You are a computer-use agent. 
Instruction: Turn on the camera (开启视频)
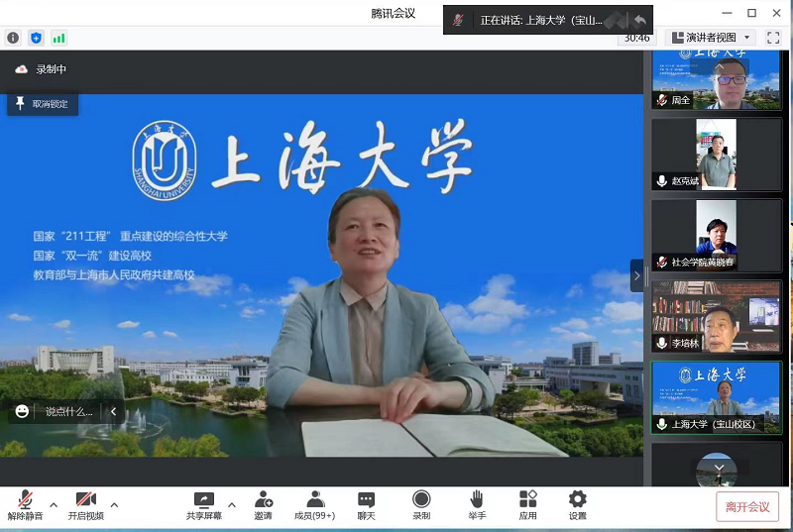[x=85, y=504]
